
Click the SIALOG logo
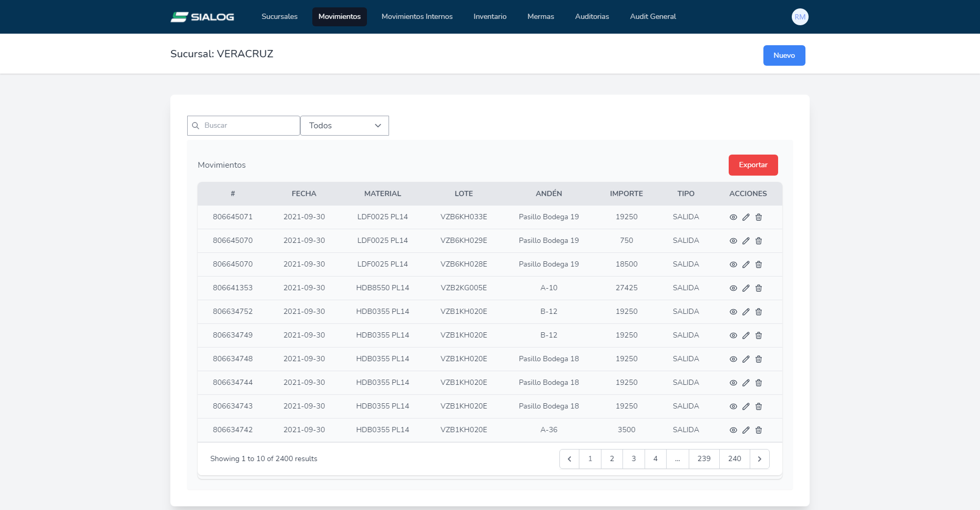pyautogui.click(x=202, y=17)
